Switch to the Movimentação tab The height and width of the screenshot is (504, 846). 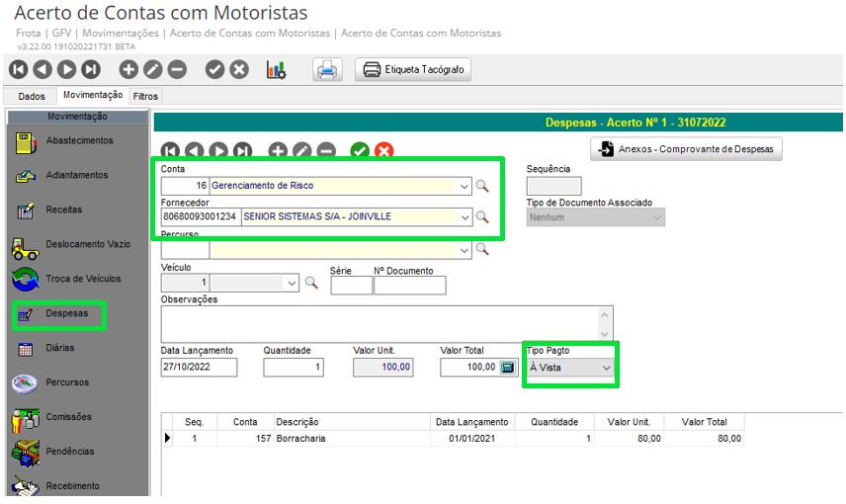point(93,95)
